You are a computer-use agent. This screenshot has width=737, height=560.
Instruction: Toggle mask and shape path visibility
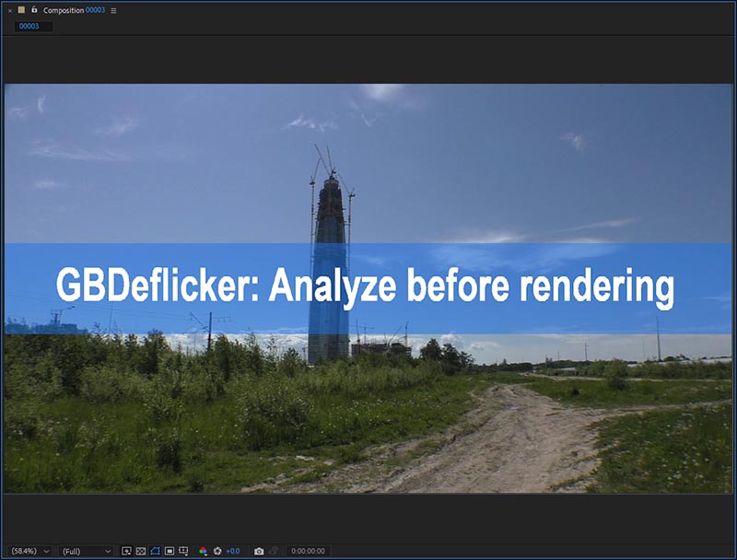[x=155, y=551]
